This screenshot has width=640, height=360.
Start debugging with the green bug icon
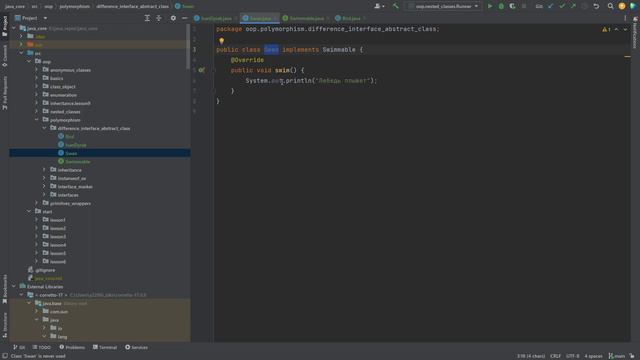pos(501,6)
